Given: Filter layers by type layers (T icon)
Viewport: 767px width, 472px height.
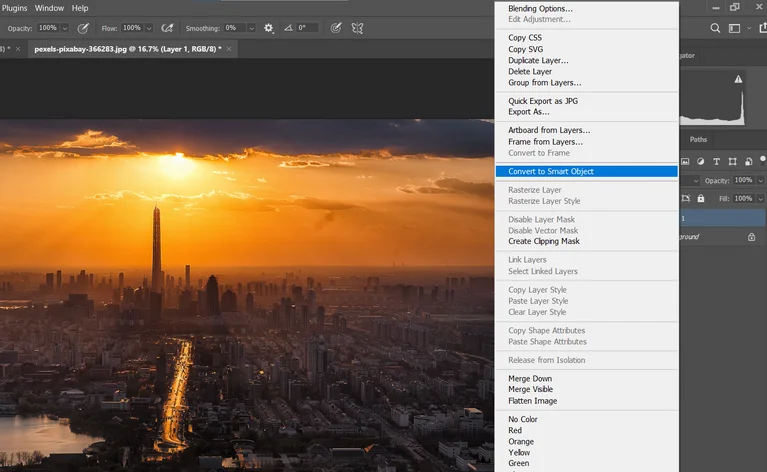Looking at the screenshot, I should click(717, 160).
